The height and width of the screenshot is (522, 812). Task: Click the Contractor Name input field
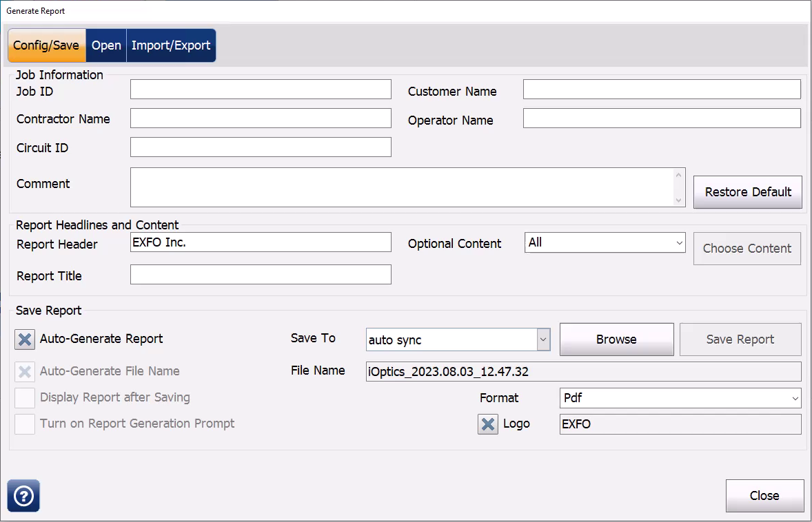[x=261, y=118]
